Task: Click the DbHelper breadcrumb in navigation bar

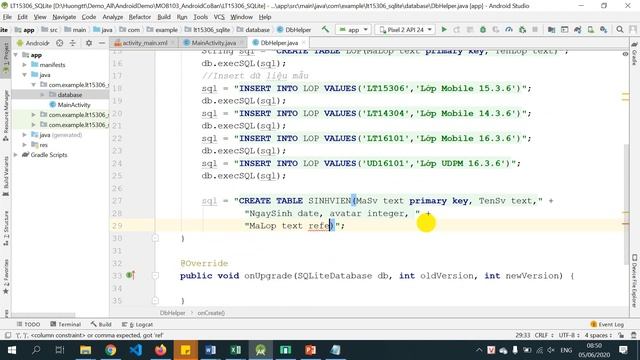Action: (294, 29)
